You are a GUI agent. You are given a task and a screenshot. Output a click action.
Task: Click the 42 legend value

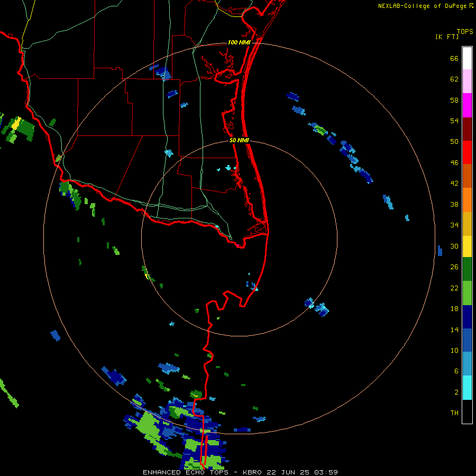(x=454, y=184)
